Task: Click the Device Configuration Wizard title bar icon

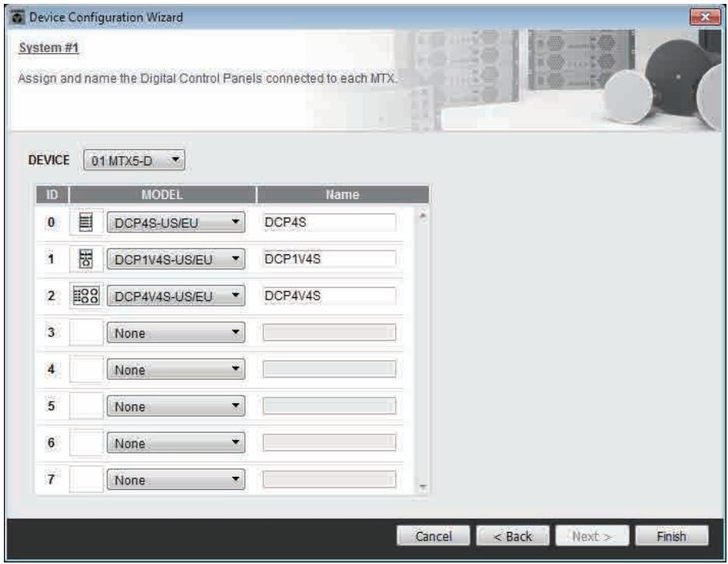Action: [x=18, y=18]
